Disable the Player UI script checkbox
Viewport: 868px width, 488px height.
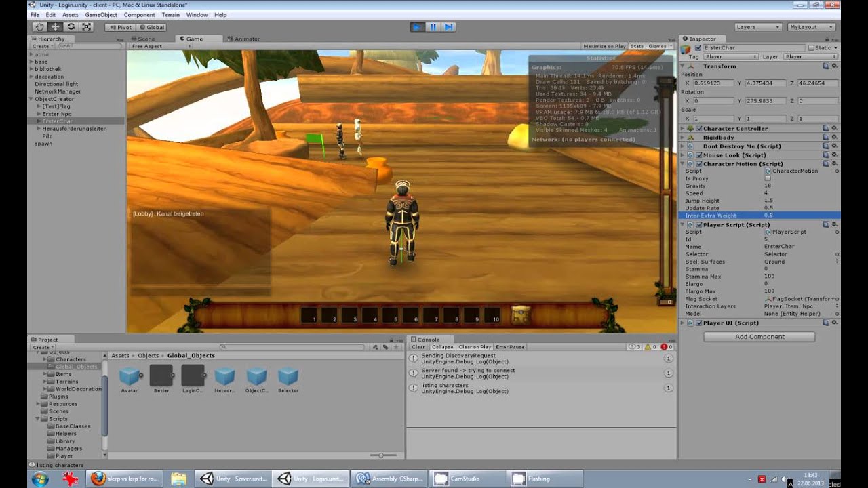point(698,323)
